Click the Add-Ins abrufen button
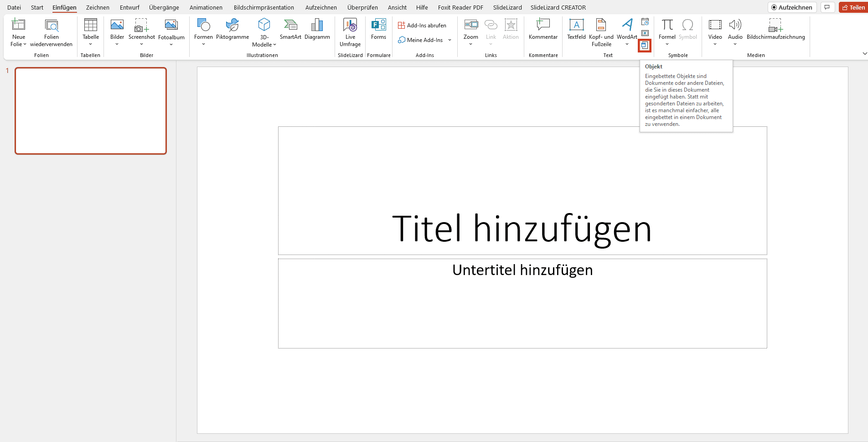 (423, 25)
